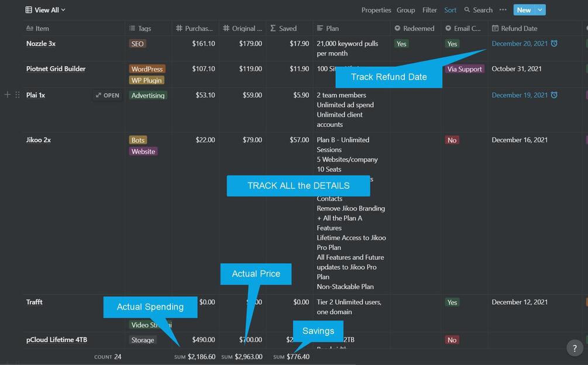
Task: Open the Trafft item
Action: (34, 302)
